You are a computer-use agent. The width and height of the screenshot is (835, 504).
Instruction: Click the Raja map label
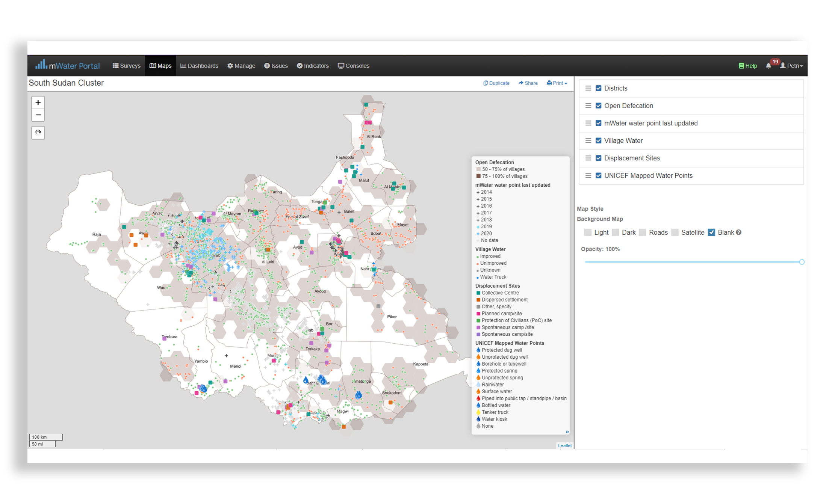pos(96,234)
